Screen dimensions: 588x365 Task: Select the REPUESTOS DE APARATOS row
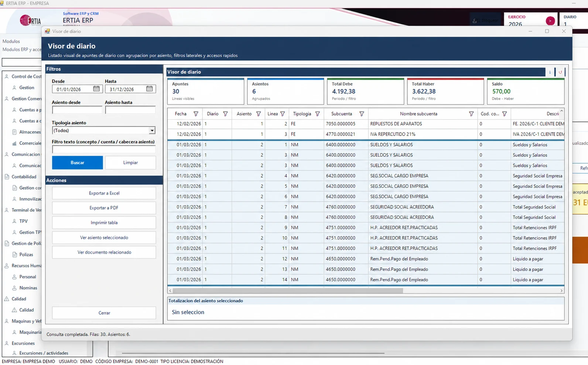click(x=366, y=124)
